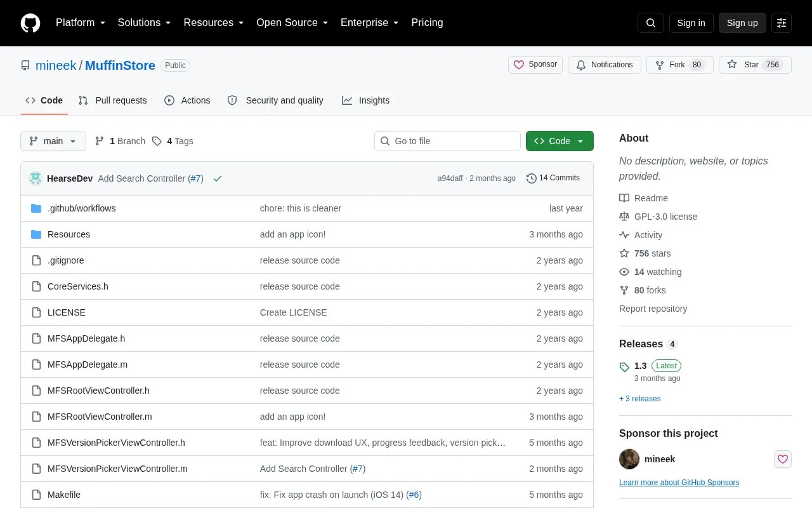This screenshot has width=812, height=508.
Task: Focus the Go to file field
Action: coord(447,141)
